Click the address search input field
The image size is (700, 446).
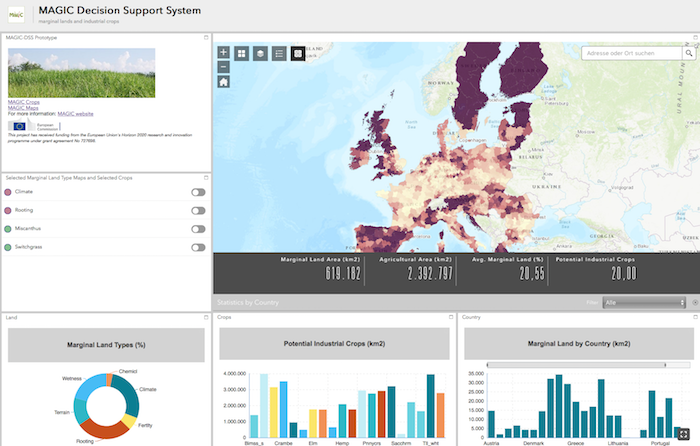pos(625,53)
